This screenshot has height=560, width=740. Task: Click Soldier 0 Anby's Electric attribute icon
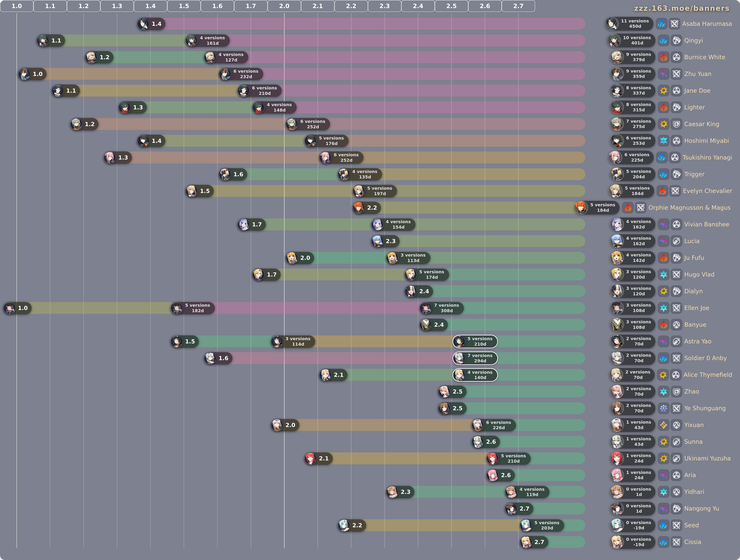[x=664, y=358]
